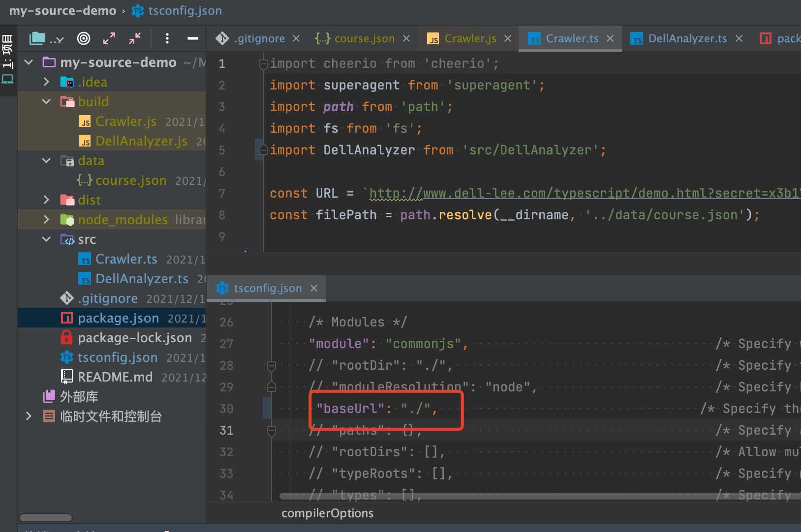Close the course.json editor tab
The height and width of the screenshot is (532, 801).
point(406,38)
